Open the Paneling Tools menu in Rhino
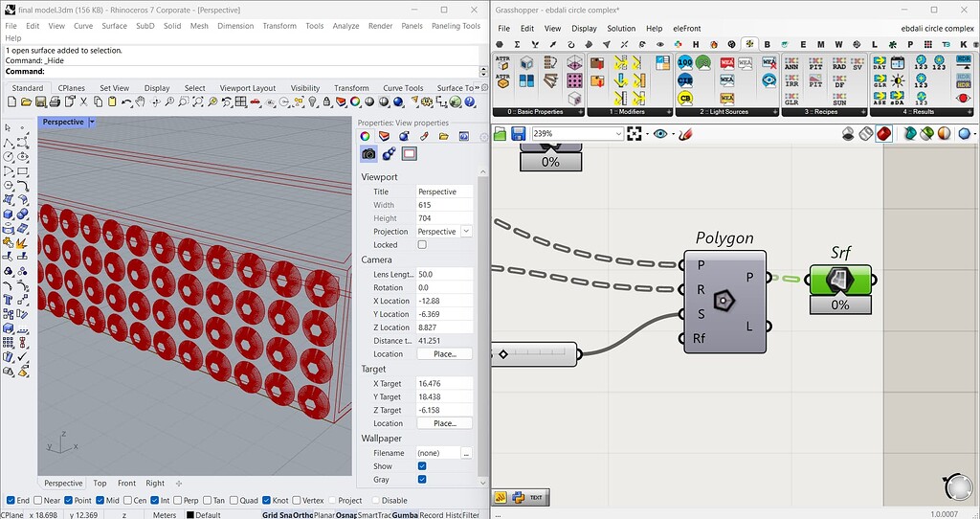The height and width of the screenshot is (519, 980). pyautogui.click(x=456, y=26)
